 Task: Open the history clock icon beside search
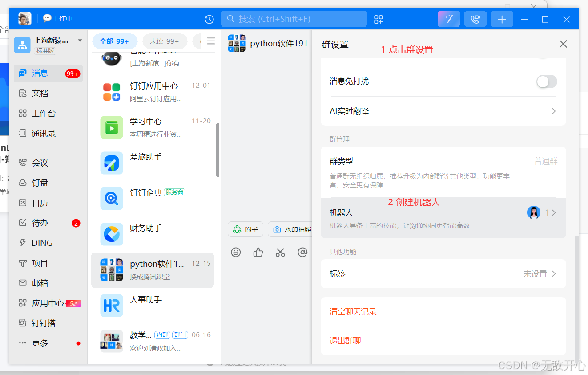(209, 19)
